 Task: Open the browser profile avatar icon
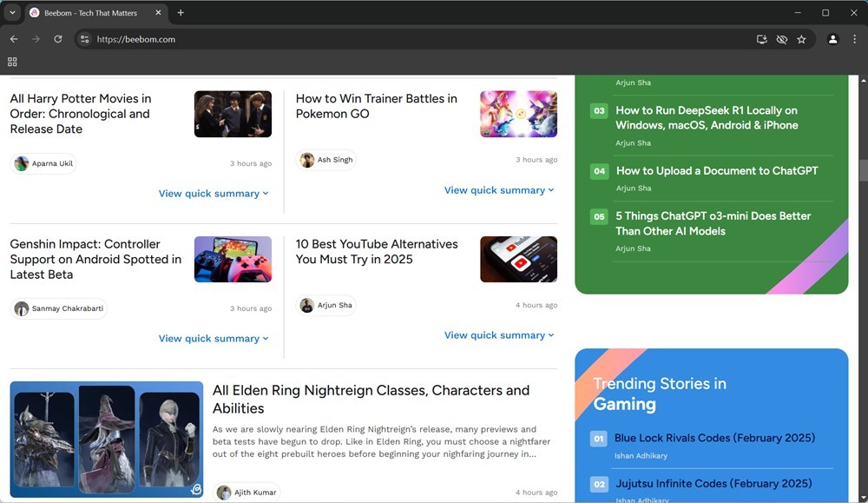click(x=833, y=39)
